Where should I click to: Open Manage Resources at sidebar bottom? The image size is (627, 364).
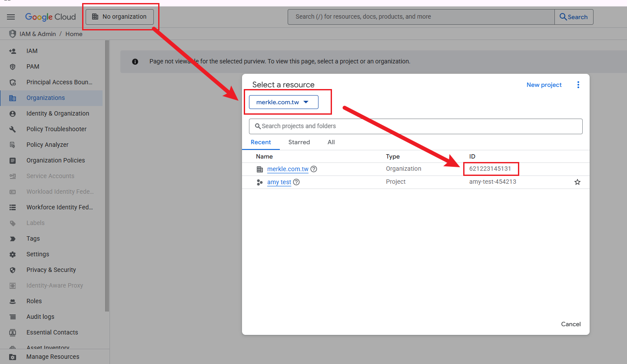pyautogui.click(x=52, y=357)
